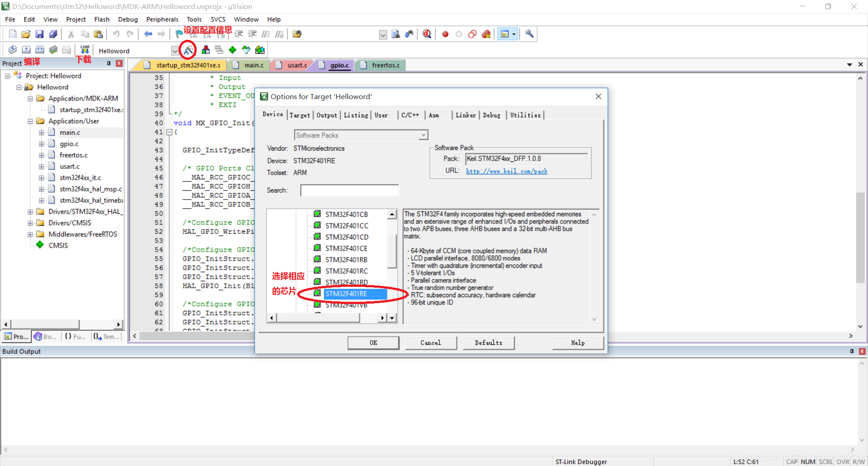Click the Window layout toolbar icon

[x=505, y=34]
